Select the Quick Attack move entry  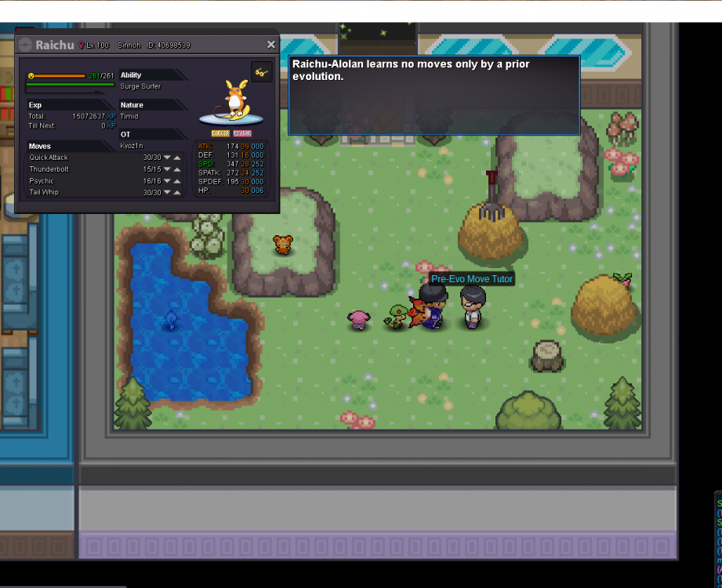(x=49, y=158)
